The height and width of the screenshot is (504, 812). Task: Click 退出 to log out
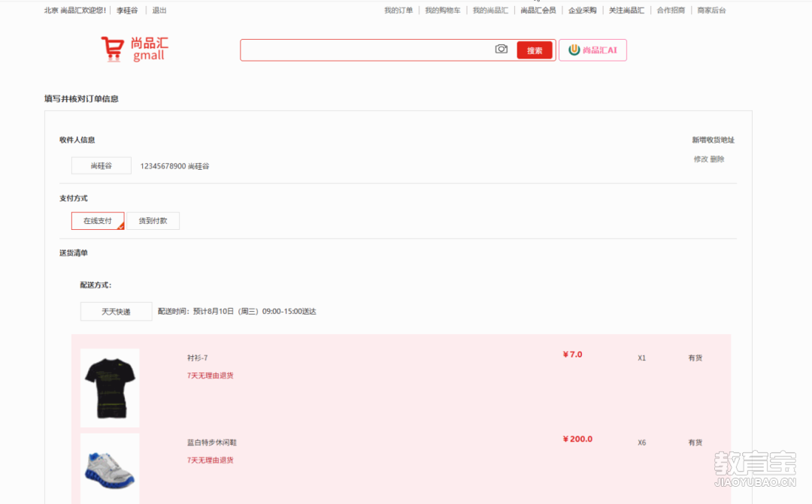pyautogui.click(x=159, y=11)
